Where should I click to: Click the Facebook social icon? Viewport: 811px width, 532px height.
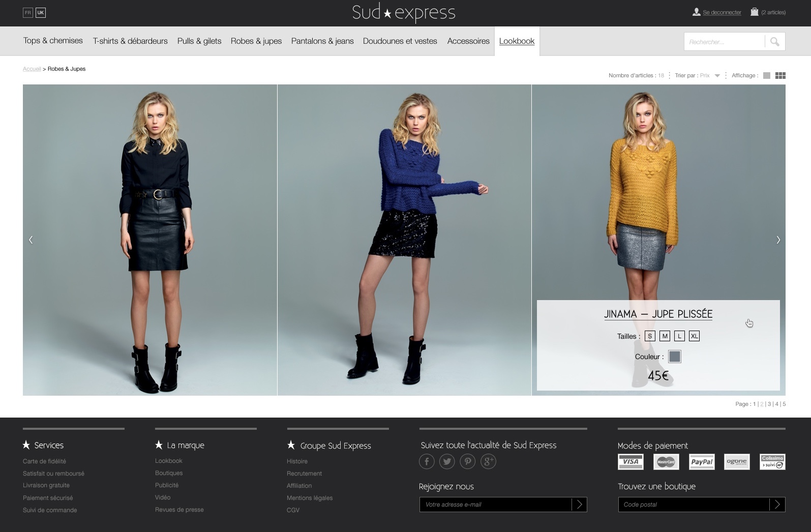coord(427,461)
